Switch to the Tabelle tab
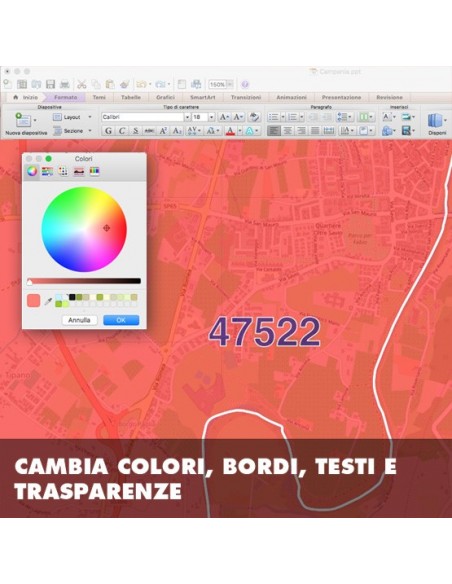 131,97
